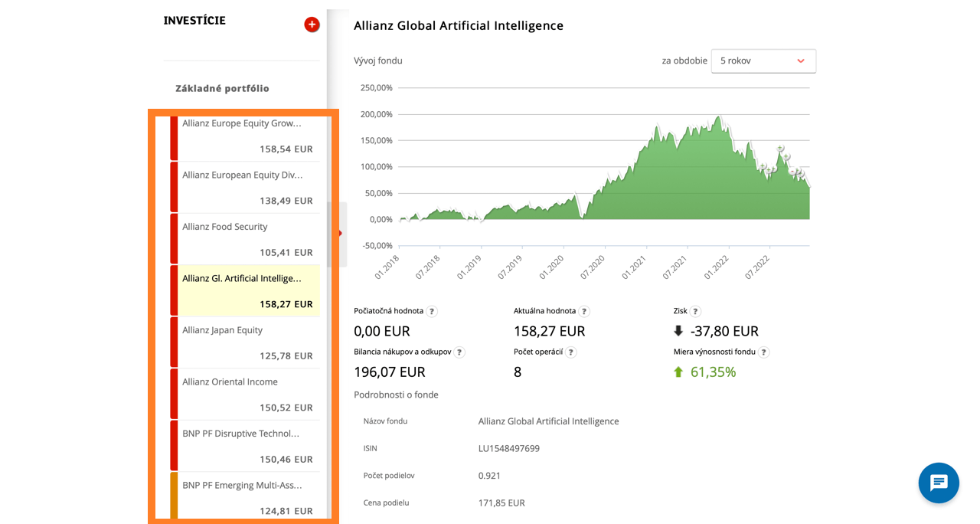Viewport: 980px width, 524px height.
Task: Select BNP PF Disruptive Technology fund
Action: 245,446
